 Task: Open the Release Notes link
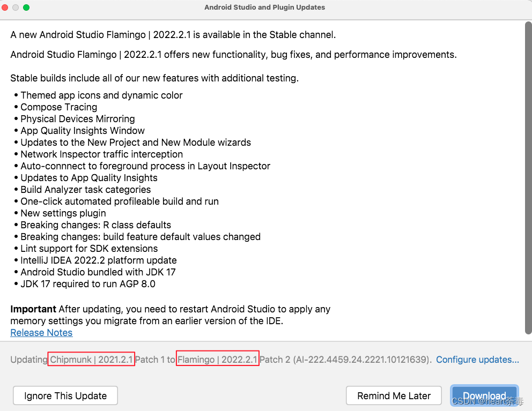41,333
